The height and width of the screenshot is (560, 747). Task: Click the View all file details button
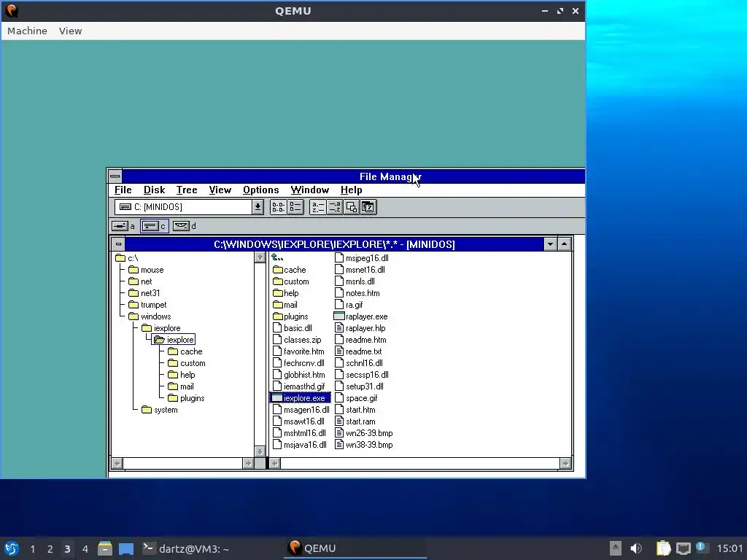295,207
